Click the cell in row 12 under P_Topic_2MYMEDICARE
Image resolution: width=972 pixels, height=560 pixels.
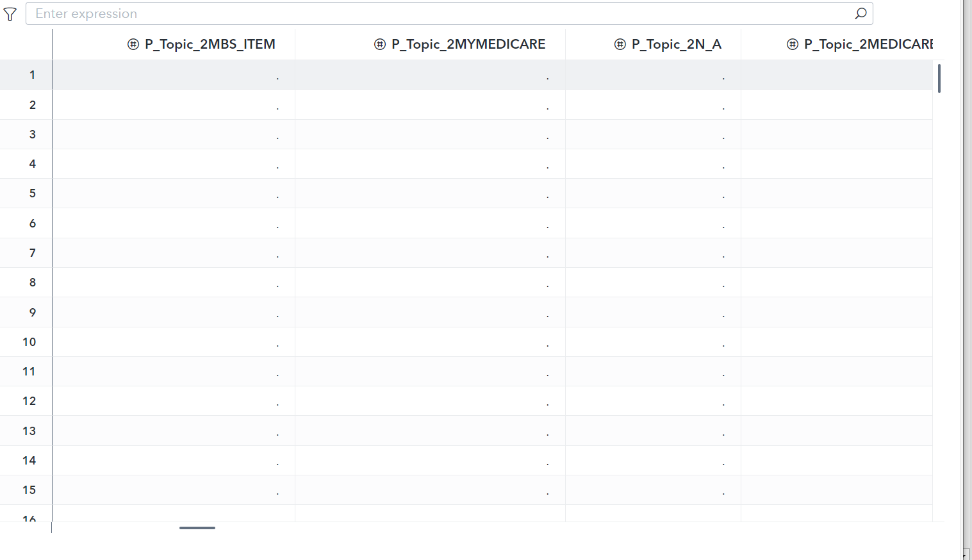(430, 400)
